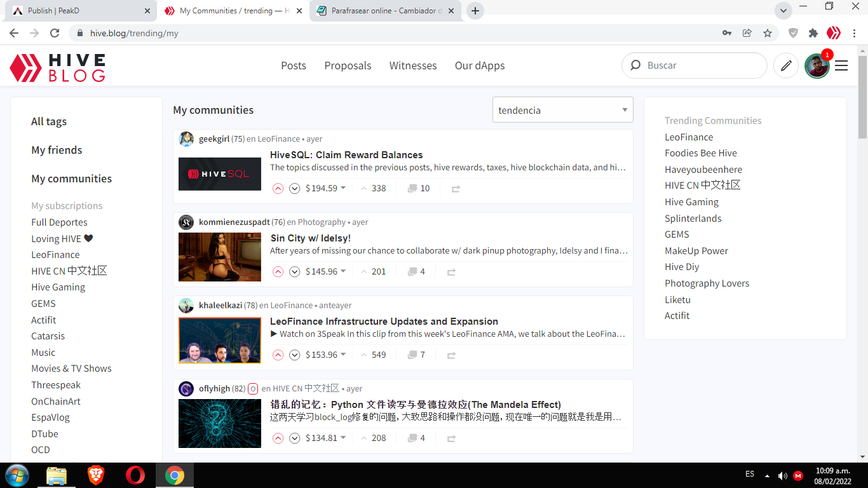Open Splinterlands trending community
This screenshot has width=868, height=488.
point(693,219)
